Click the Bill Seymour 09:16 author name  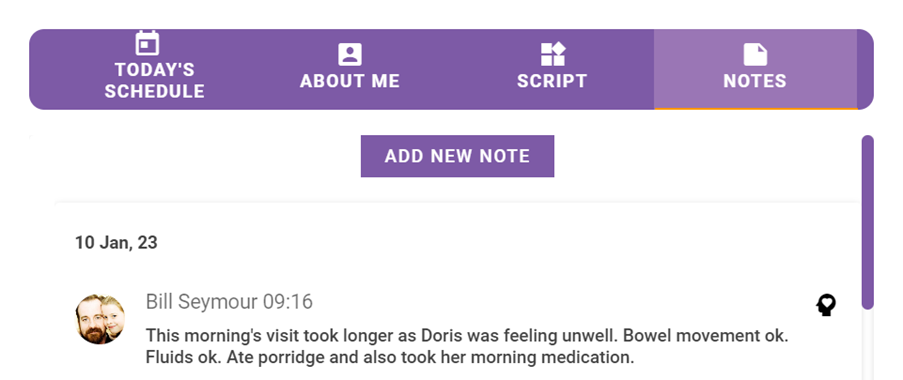pyautogui.click(x=229, y=302)
